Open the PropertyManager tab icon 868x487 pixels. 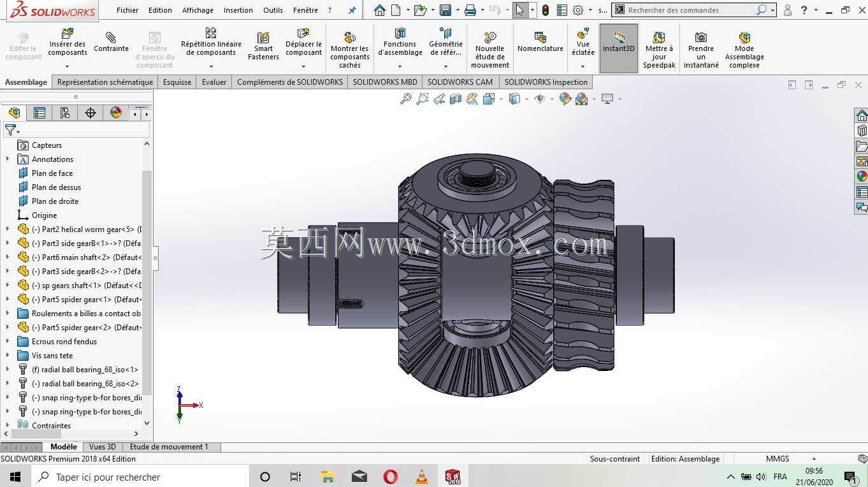40,113
